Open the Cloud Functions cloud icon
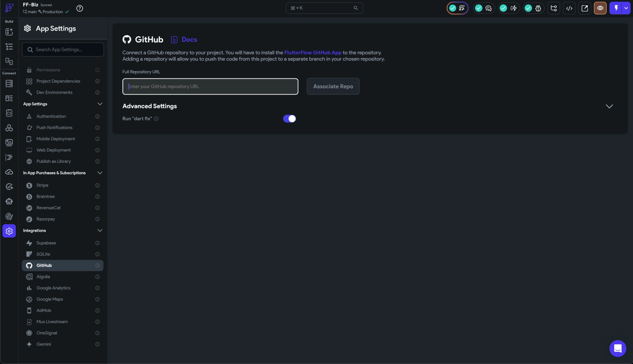Viewport: 633px width, 364px height. click(x=9, y=172)
